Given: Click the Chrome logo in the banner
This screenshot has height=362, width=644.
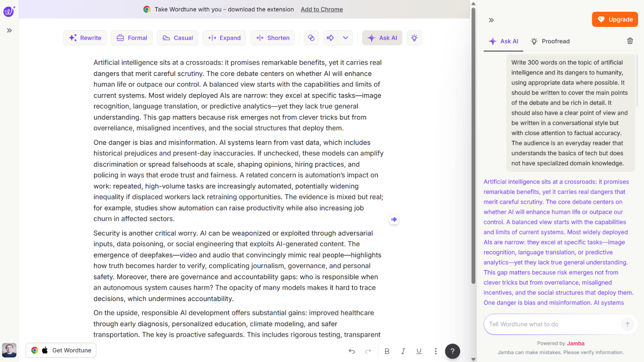Looking at the screenshot, I should 146,9.
